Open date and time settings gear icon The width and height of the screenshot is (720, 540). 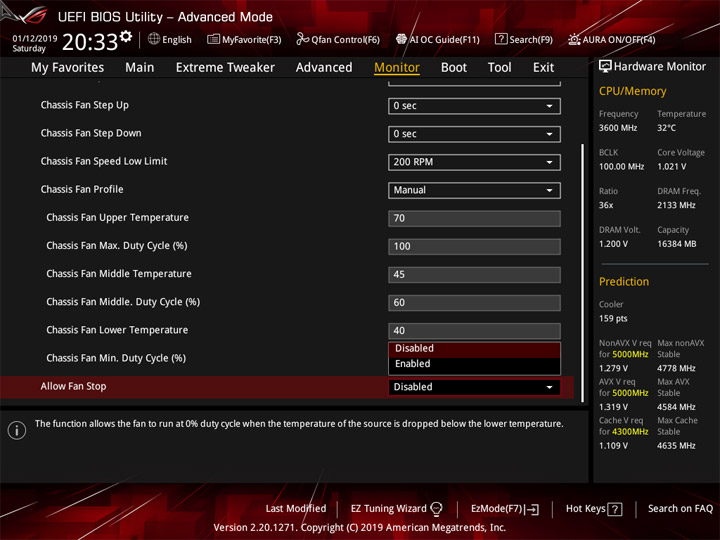126,36
